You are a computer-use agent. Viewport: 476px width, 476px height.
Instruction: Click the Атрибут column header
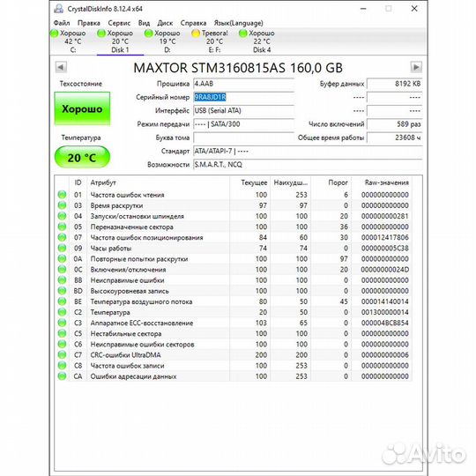point(159,182)
